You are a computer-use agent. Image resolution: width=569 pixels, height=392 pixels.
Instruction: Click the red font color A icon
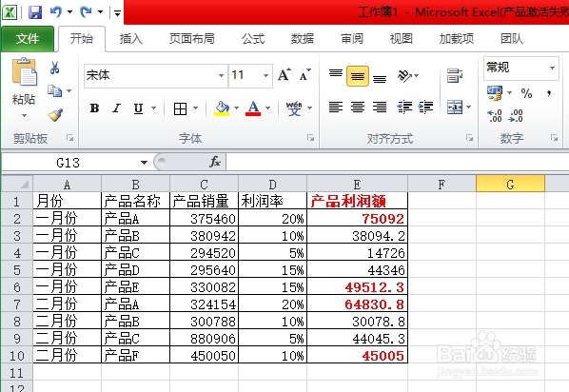point(253,108)
